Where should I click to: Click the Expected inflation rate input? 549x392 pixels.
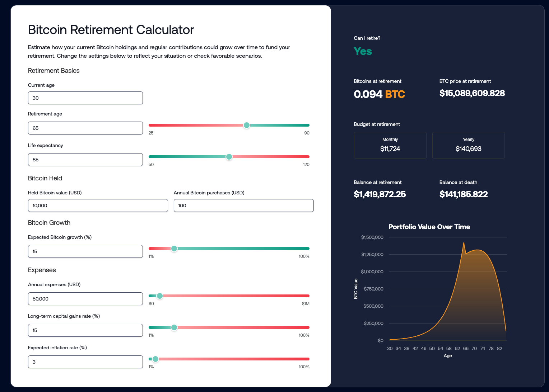[x=85, y=362]
